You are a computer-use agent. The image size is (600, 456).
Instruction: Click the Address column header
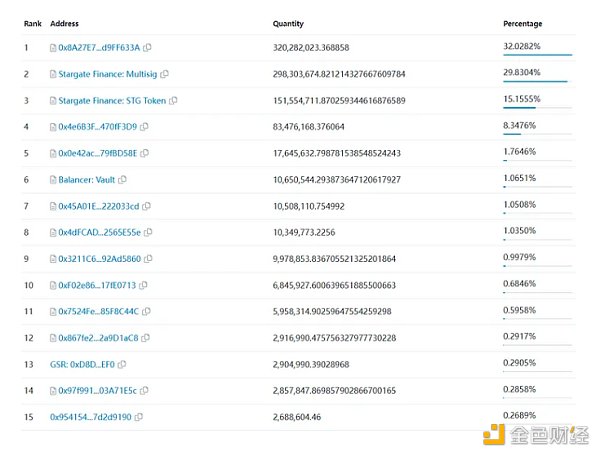(64, 23)
